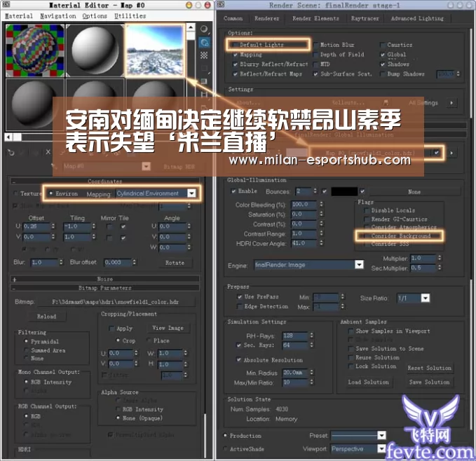Select the ActiveShade render mode
476x461 pixels.
pyautogui.click(x=225, y=449)
